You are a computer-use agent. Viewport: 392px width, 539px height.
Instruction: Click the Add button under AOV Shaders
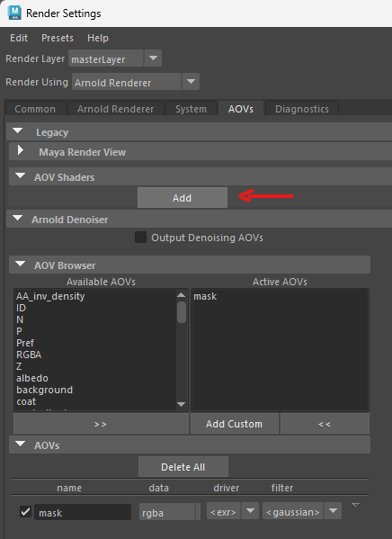click(x=183, y=198)
